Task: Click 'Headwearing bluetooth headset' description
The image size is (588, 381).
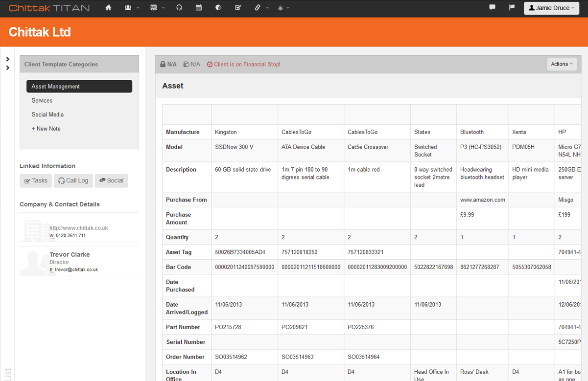Action: (x=482, y=174)
